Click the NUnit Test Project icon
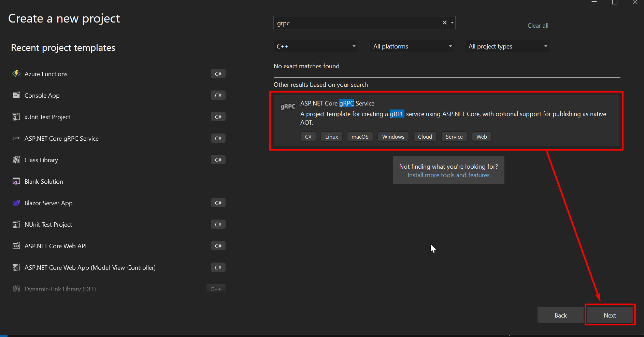The width and height of the screenshot is (644, 337). click(x=16, y=224)
